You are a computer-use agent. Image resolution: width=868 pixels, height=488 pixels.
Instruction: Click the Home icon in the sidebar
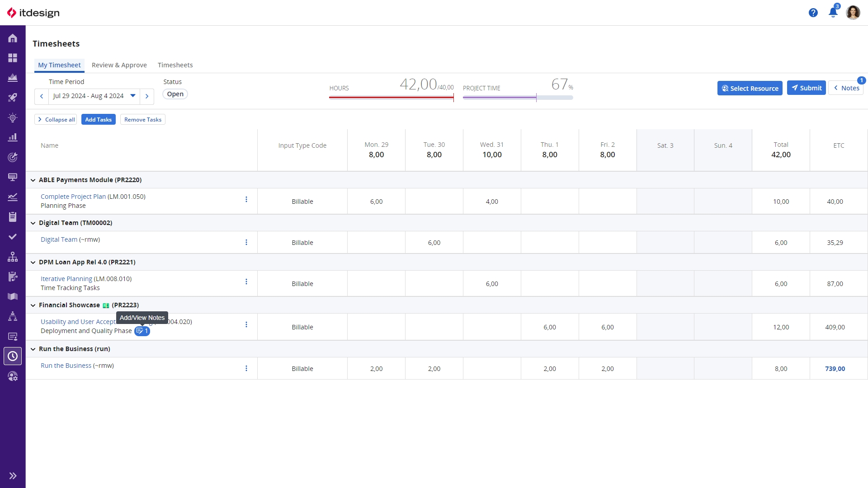[13, 38]
